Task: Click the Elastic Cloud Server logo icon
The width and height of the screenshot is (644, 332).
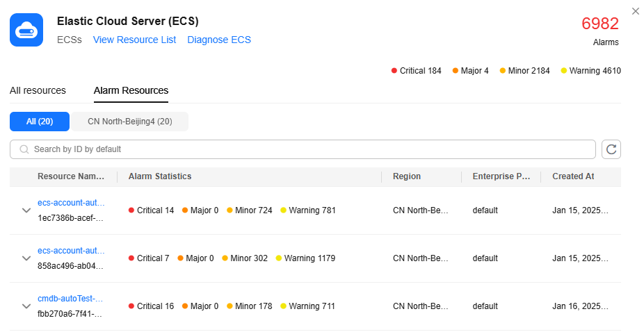Action: [26, 30]
